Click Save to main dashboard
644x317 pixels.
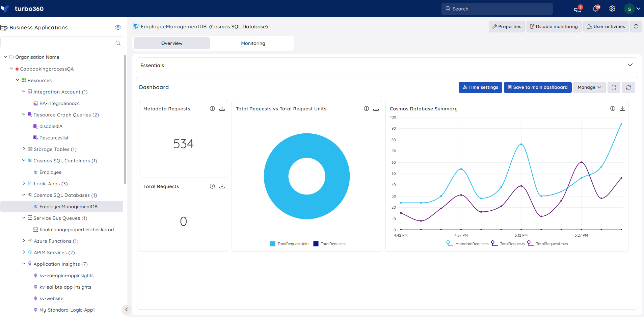click(538, 87)
